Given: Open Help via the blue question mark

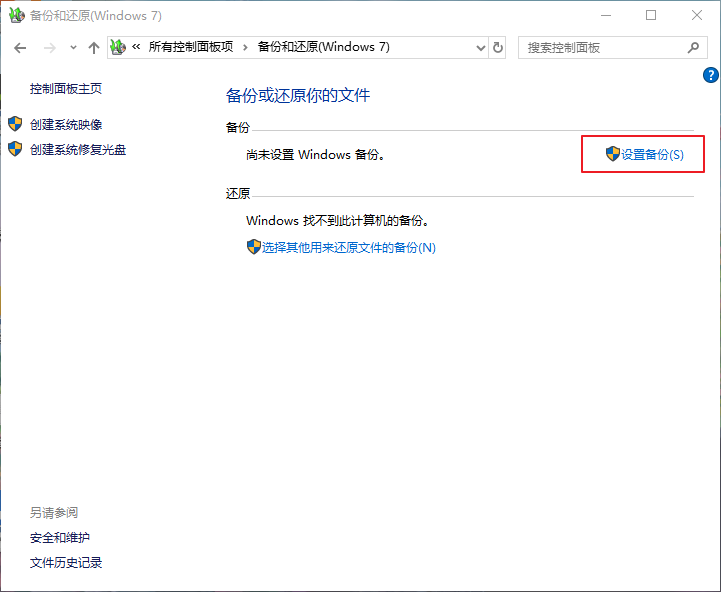Looking at the screenshot, I should (711, 75).
